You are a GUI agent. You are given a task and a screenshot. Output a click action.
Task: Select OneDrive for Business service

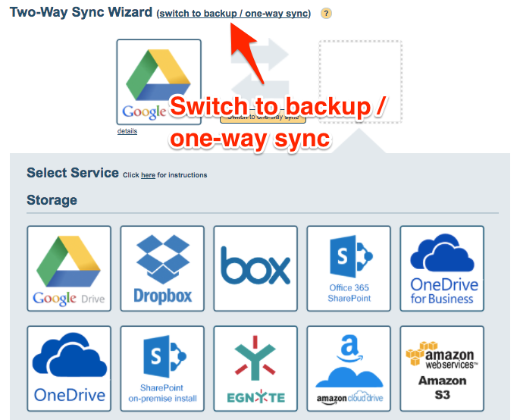click(x=442, y=268)
